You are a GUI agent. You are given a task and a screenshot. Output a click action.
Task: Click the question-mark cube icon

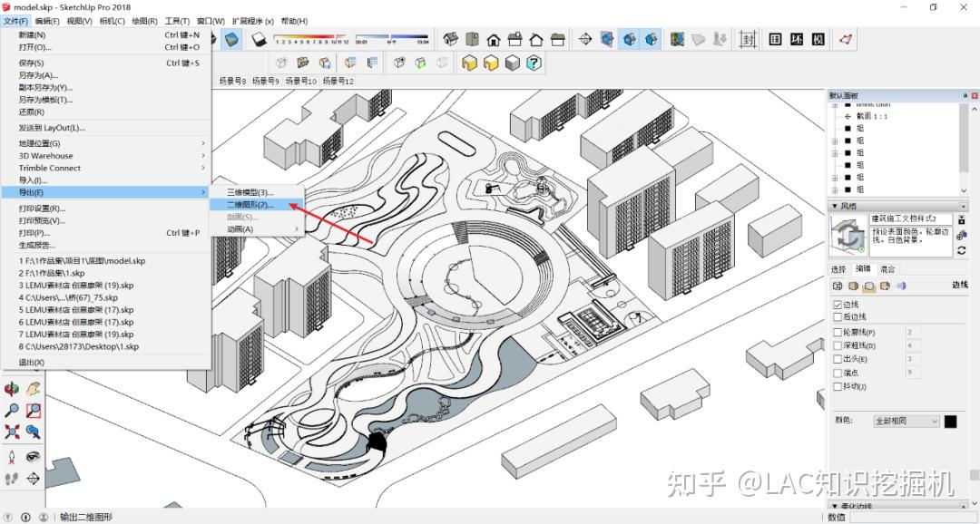[534, 63]
